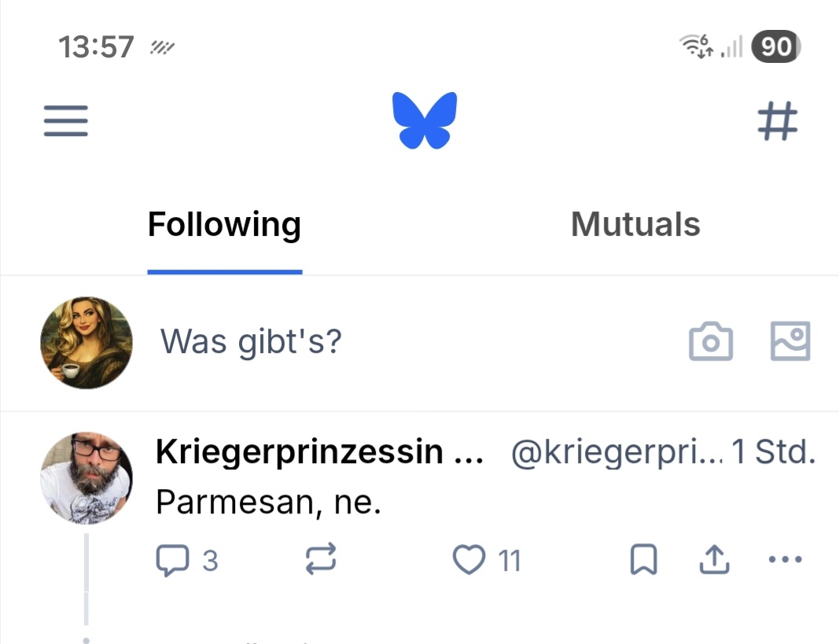This screenshot has width=839, height=644.
Task: Open the feeds hashtag icon
Action: [x=777, y=122]
